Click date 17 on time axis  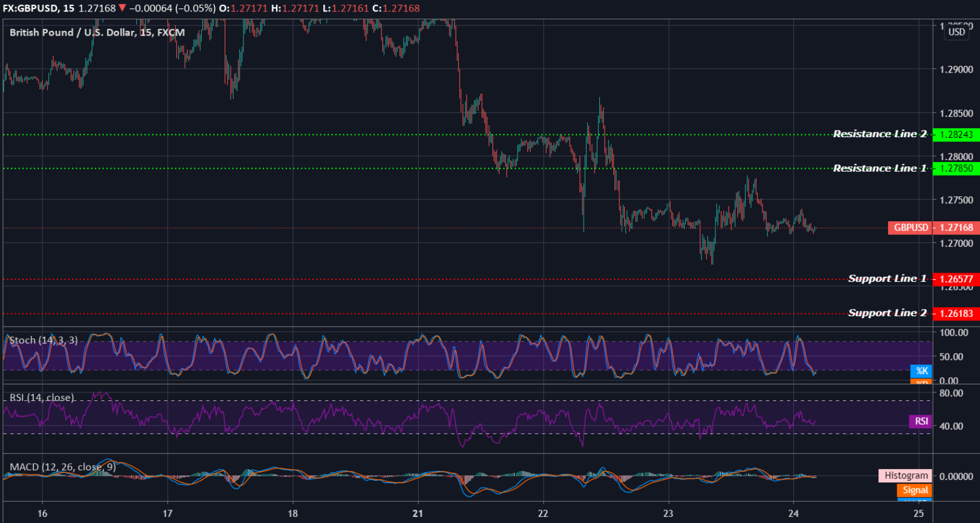[167, 514]
